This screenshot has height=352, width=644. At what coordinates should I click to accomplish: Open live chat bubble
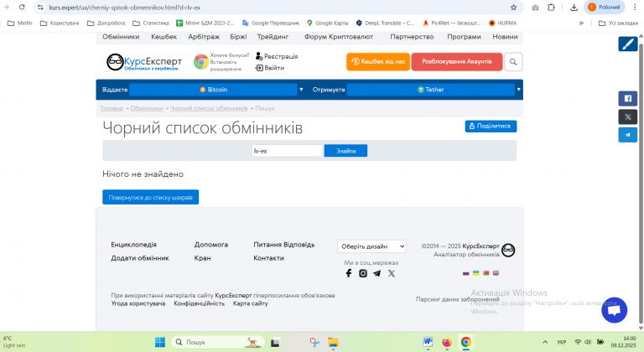pyautogui.click(x=614, y=310)
